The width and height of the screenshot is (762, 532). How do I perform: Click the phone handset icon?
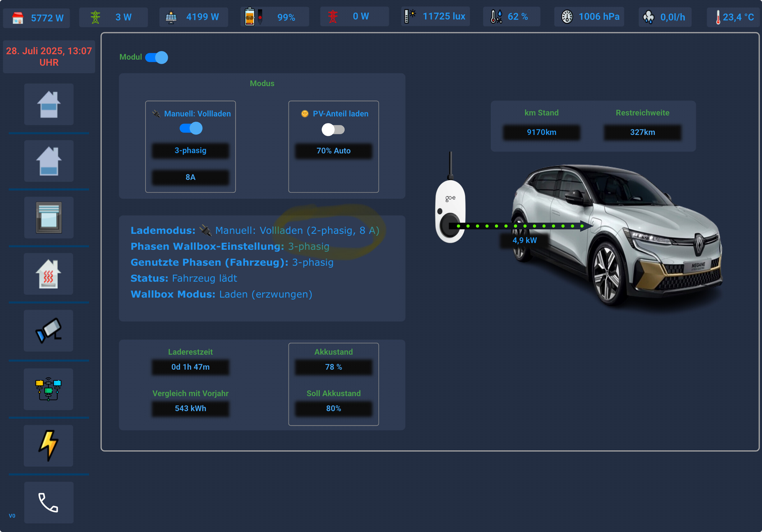(x=49, y=502)
